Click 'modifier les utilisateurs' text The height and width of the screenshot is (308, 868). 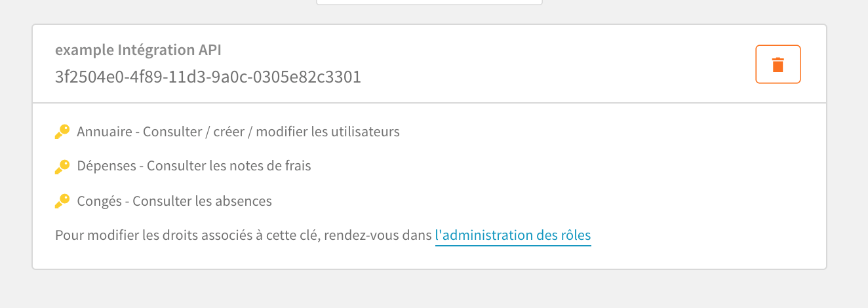point(328,132)
